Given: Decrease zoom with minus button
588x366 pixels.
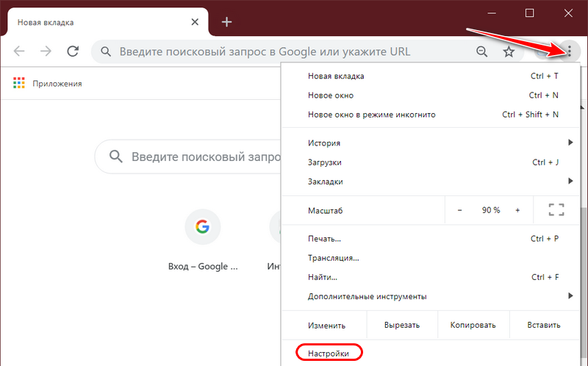Looking at the screenshot, I should tap(459, 210).
